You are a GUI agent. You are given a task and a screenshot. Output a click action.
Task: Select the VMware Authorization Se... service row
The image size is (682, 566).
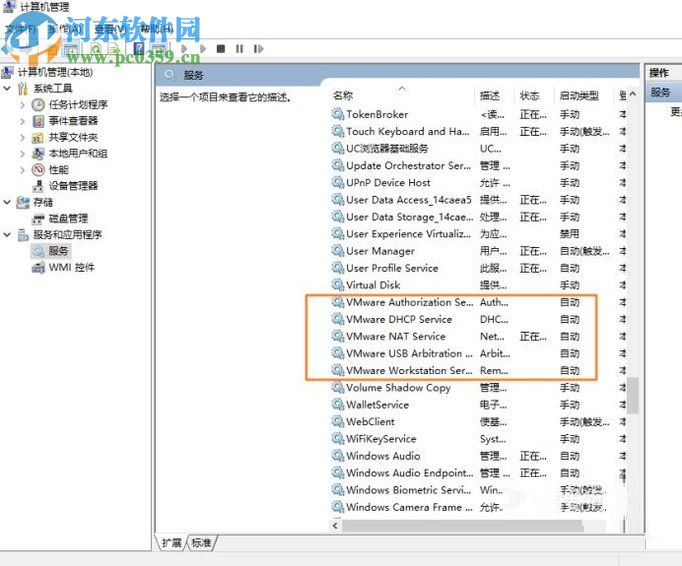[478, 302]
